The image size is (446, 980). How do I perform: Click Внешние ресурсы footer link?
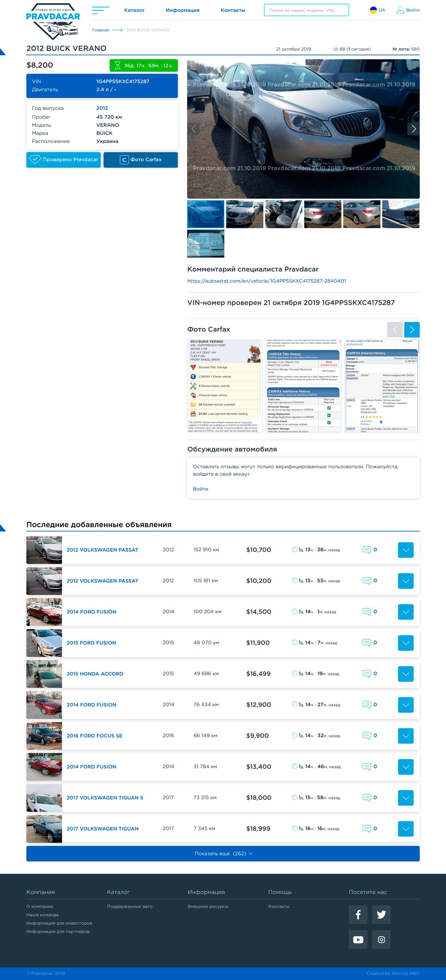[208, 907]
